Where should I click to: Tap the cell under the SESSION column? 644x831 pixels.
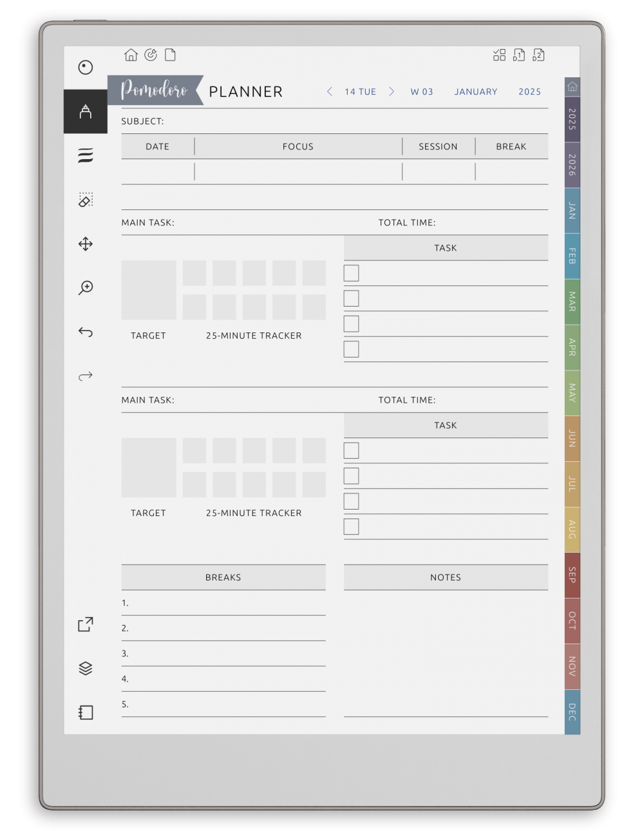click(x=439, y=172)
